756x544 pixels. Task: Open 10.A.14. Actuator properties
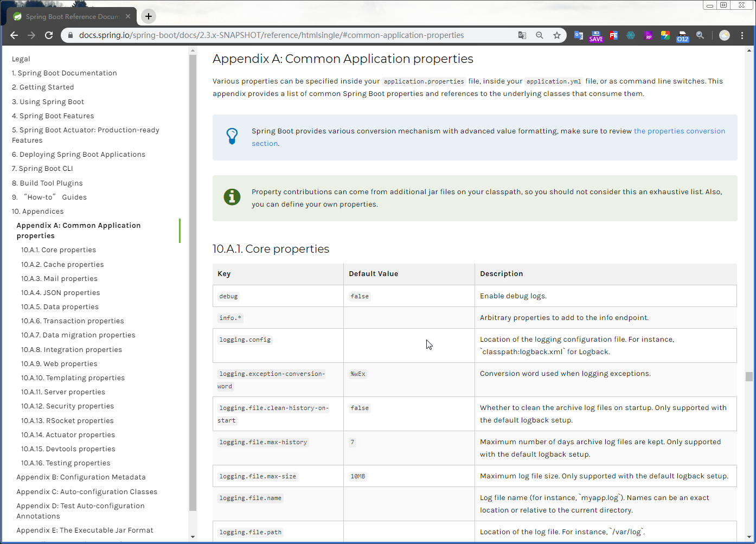pyautogui.click(x=68, y=435)
